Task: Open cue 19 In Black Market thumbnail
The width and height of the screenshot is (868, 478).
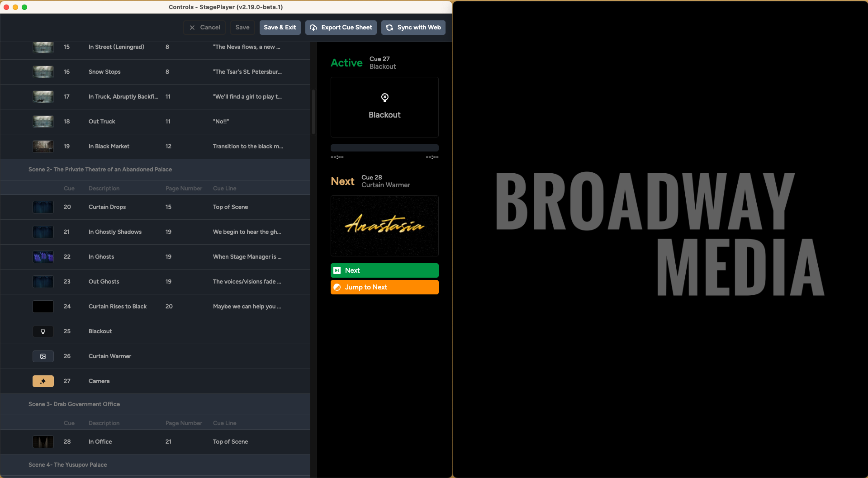Action: (43, 147)
